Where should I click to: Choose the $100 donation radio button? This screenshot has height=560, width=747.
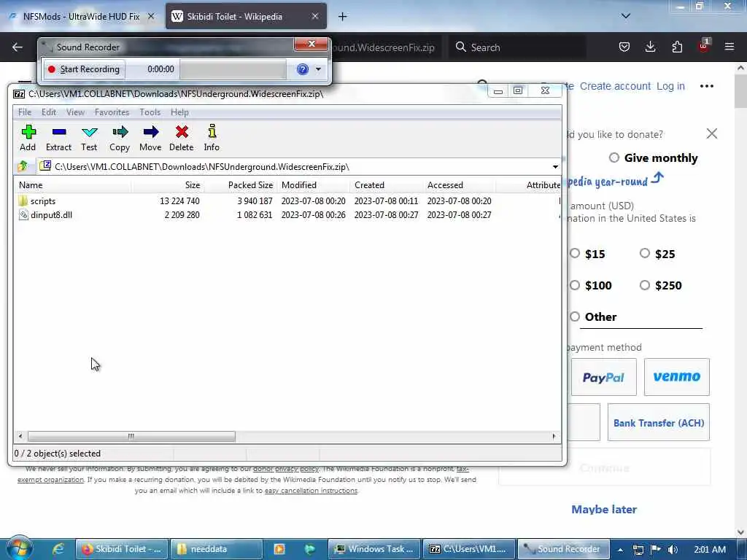click(x=575, y=285)
